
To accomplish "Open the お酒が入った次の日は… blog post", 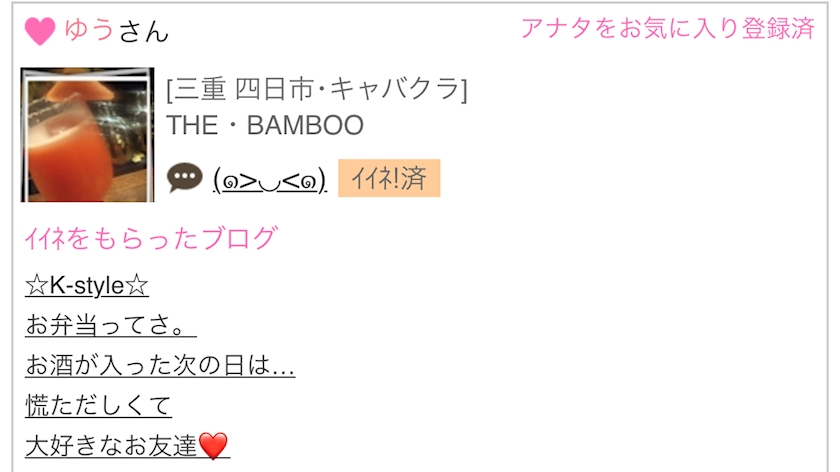I will (x=160, y=365).
